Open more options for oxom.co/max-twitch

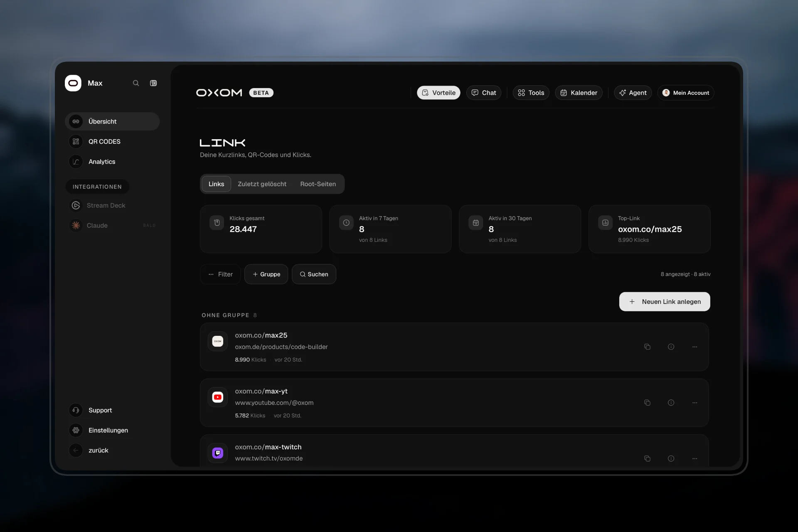695,458
